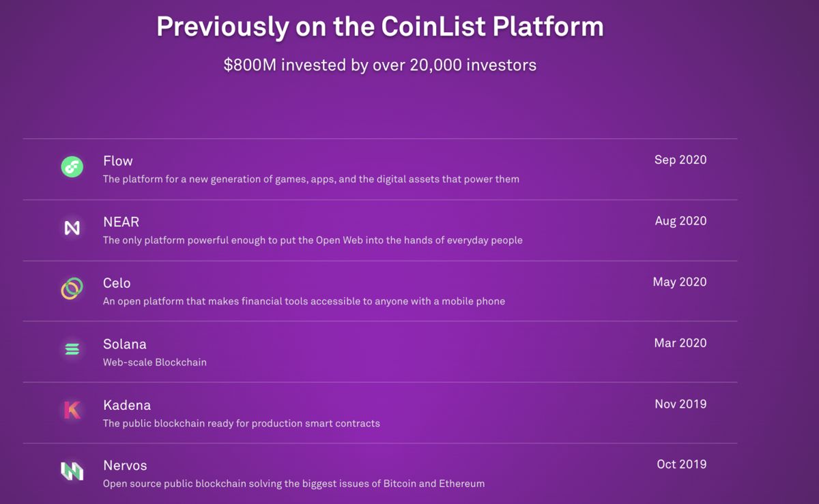Click the Nervos logo icon

pyautogui.click(x=72, y=471)
